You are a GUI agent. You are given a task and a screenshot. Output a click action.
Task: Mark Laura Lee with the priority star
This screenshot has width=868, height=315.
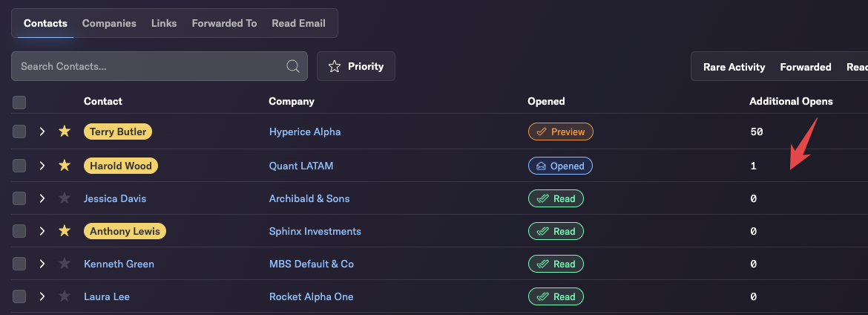click(65, 296)
